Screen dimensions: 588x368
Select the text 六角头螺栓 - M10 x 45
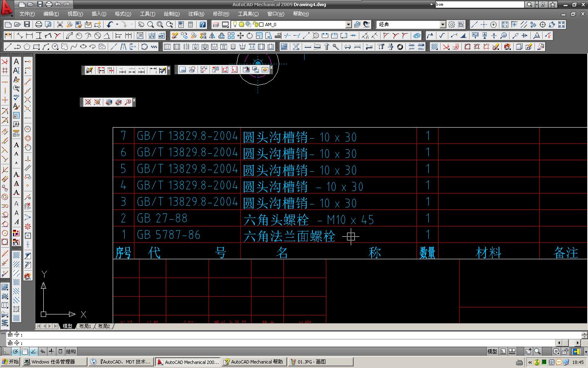pyautogui.click(x=309, y=220)
